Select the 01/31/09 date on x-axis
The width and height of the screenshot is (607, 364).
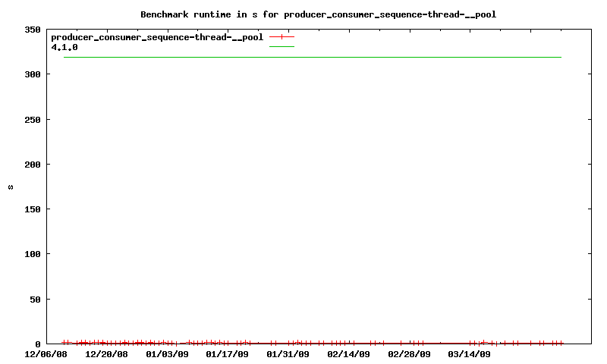pyautogui.click(x=288, y=354)
